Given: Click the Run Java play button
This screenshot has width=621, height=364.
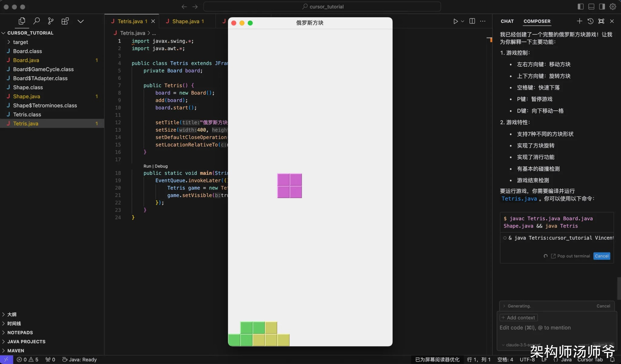Looking at the screenshot, I should tap(455, 21).
